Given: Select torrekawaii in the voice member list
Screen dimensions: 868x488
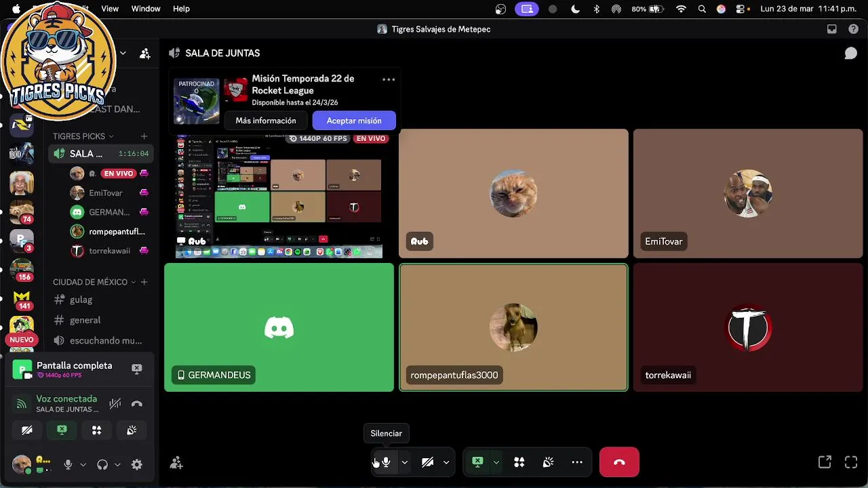Looking at the screenshot, I should click(110, 251).
